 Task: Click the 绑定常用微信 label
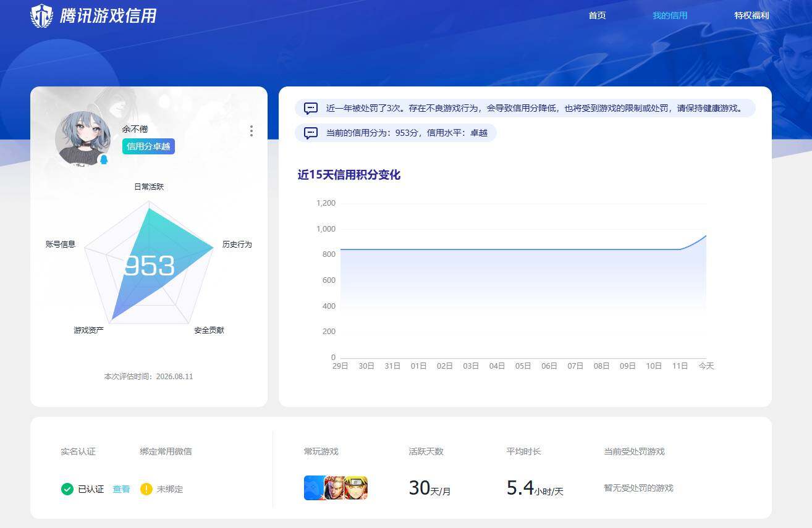166,451
